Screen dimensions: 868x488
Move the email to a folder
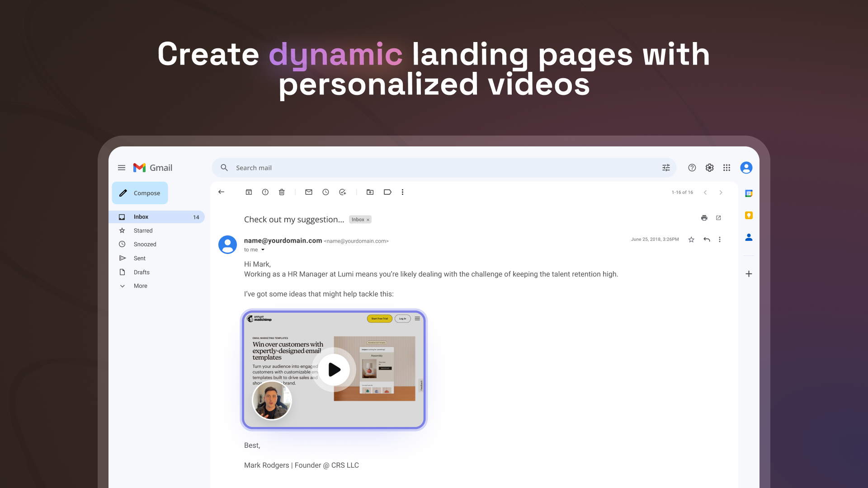[x=370, y=192]
